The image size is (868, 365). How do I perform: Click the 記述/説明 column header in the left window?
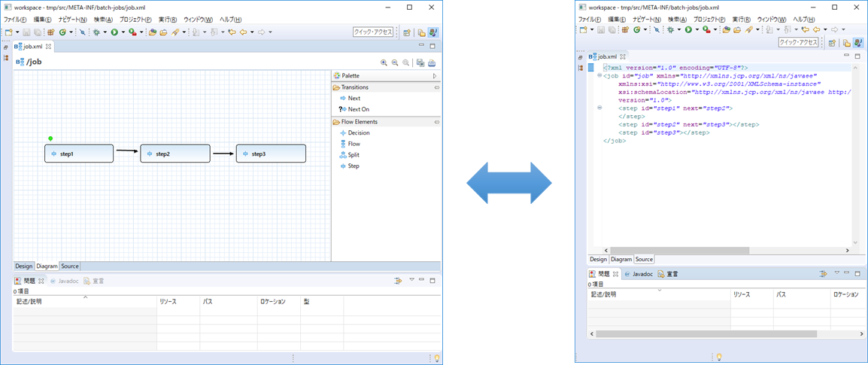pyautogui.click(x=30, y=302)
